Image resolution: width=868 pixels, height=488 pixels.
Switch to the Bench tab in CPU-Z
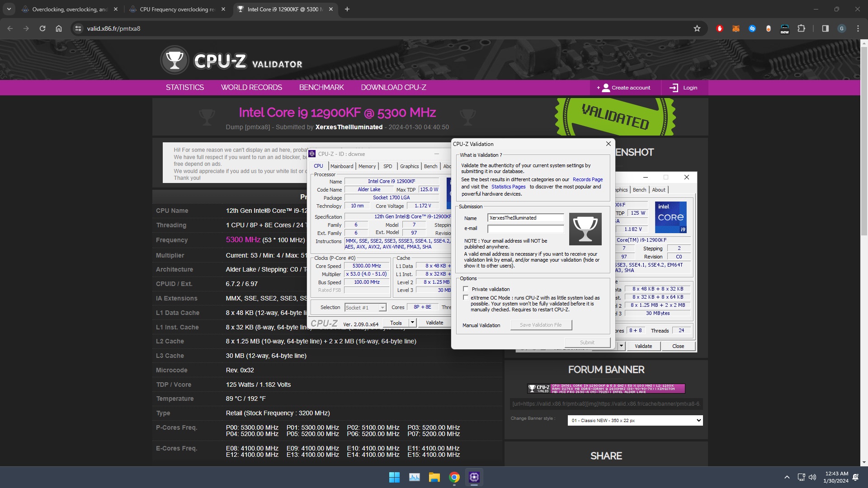[x=430, y=166]
